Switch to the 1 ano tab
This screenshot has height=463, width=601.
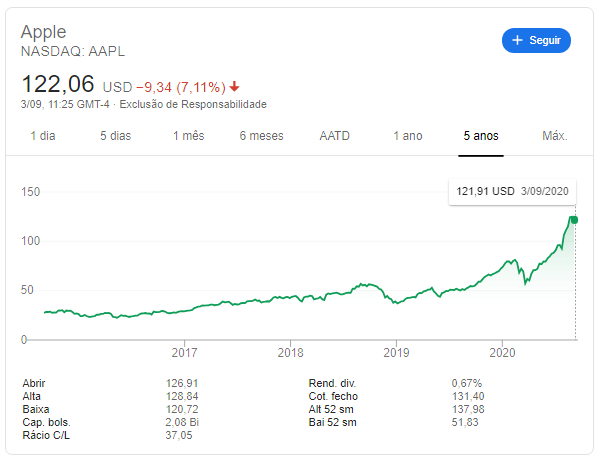coord(408,136)
